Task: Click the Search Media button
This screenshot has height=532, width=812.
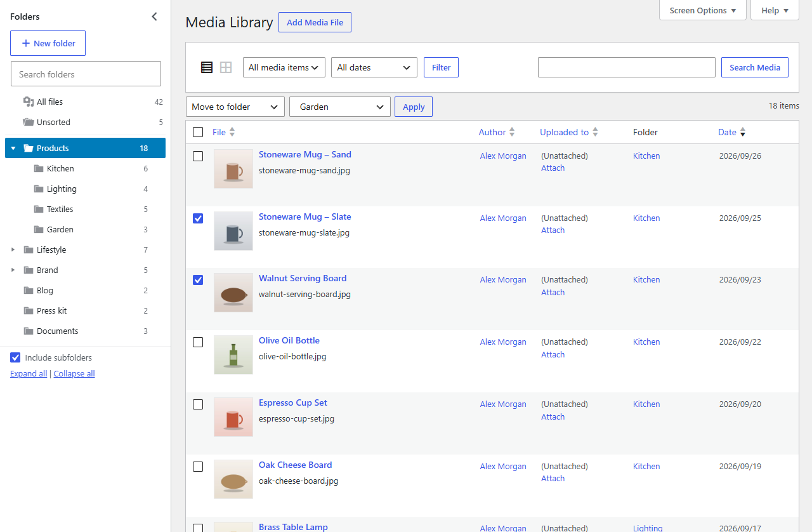Action: pos(755,67)
